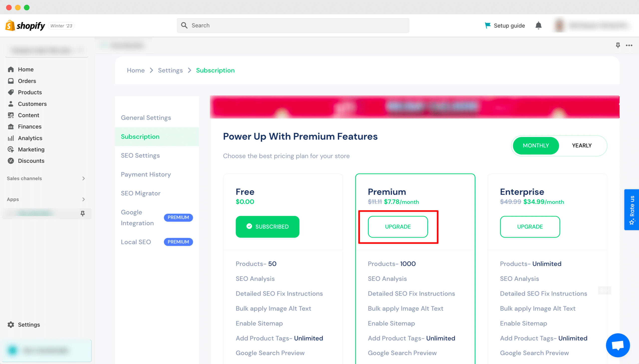Click the Payment History link in sidebar

point(146,174)
